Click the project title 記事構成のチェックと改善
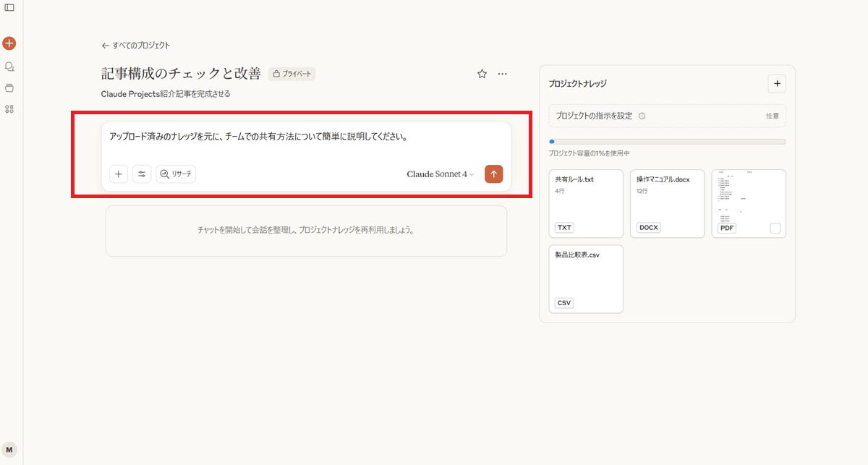This screenshot has height=465, width=868. pos(181,74)
